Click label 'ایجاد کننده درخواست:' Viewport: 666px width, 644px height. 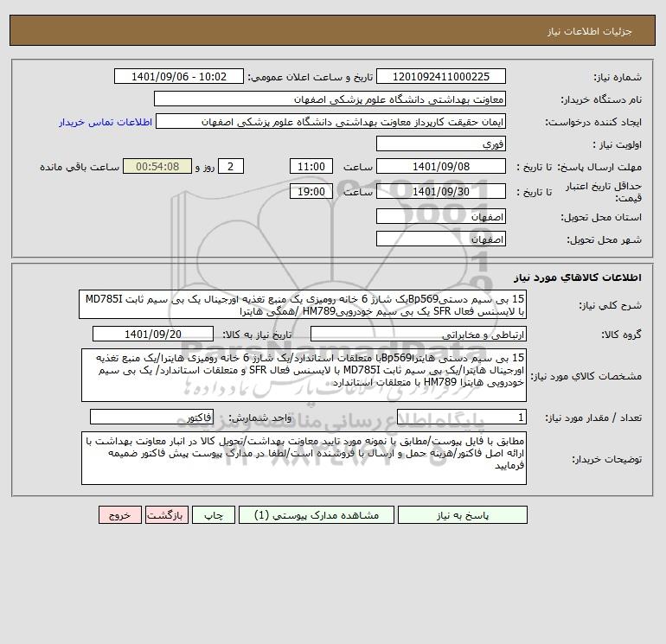click(593, 122)
